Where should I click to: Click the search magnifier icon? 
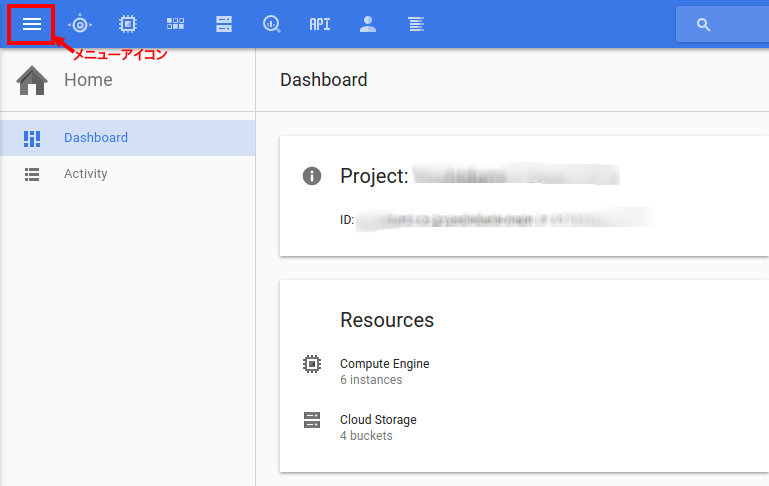click(703, 25)
